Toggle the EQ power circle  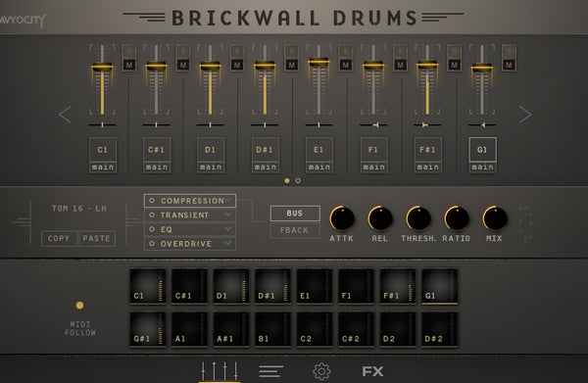pyautogui.click(x=152, y=229)
